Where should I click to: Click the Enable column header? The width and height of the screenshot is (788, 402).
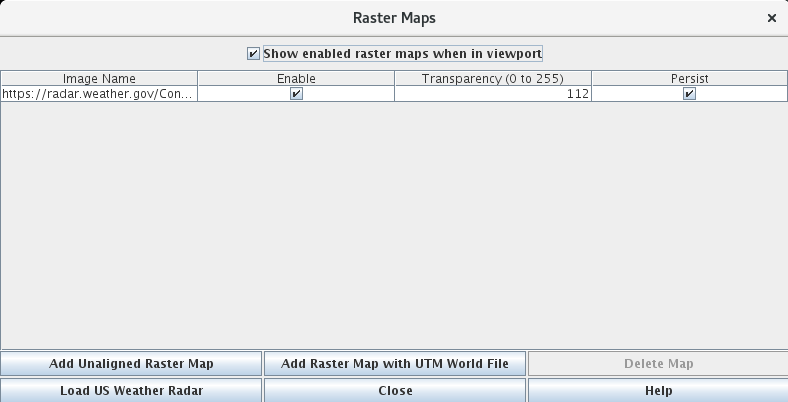[296, 78]
